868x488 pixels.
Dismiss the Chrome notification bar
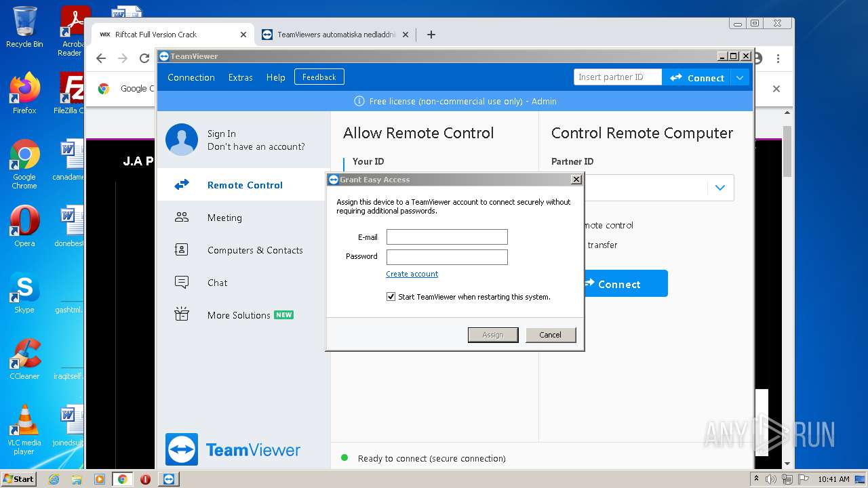[x=776, y=89]
